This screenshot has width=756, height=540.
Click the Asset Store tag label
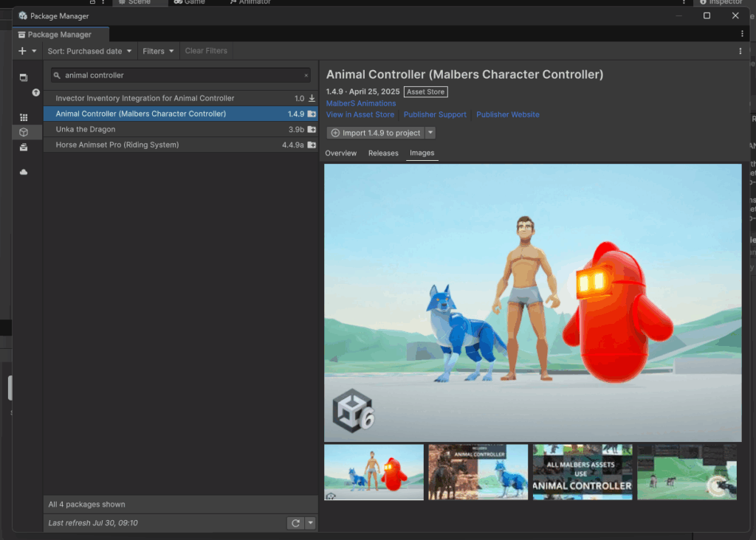[x=426, y=91]
